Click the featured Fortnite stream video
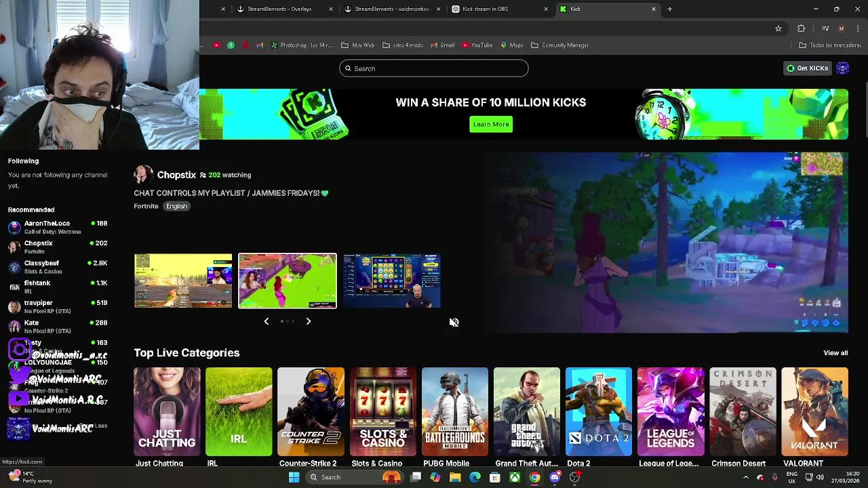This screenshot has width=868, height=488. [x=665, y=243]
